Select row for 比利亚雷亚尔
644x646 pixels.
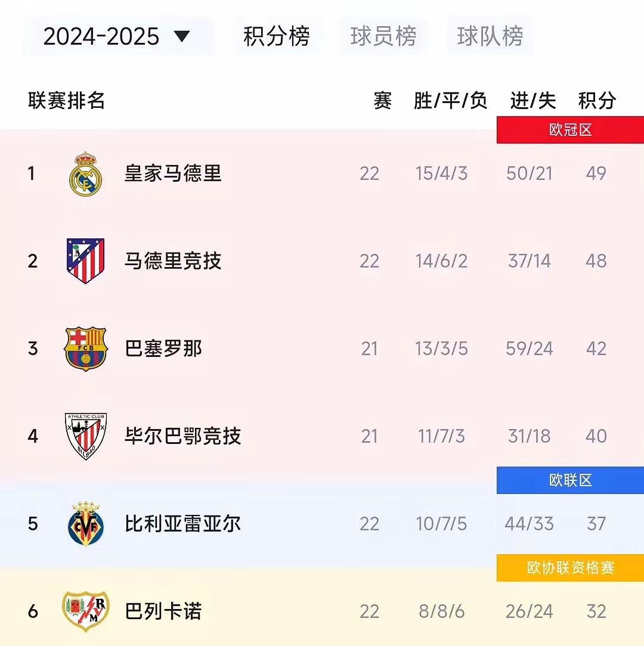pyautogui.click(x=182, y=523)
